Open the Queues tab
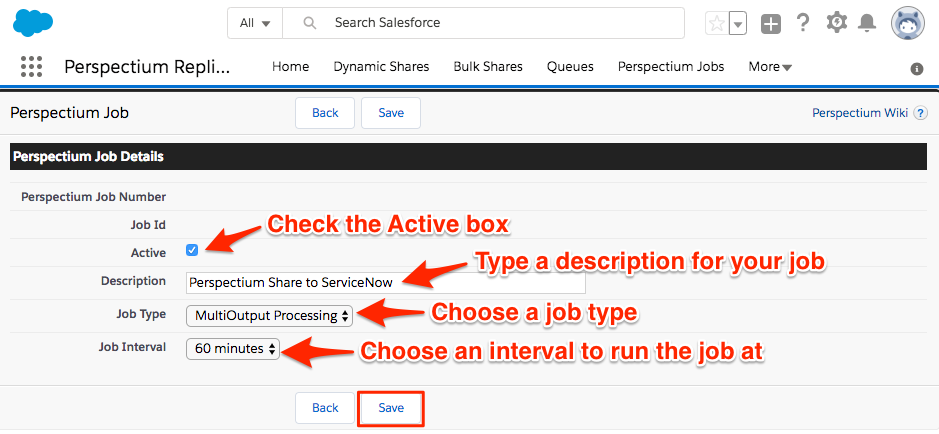The width and height of the screenshot is (939, 434). 570,66
